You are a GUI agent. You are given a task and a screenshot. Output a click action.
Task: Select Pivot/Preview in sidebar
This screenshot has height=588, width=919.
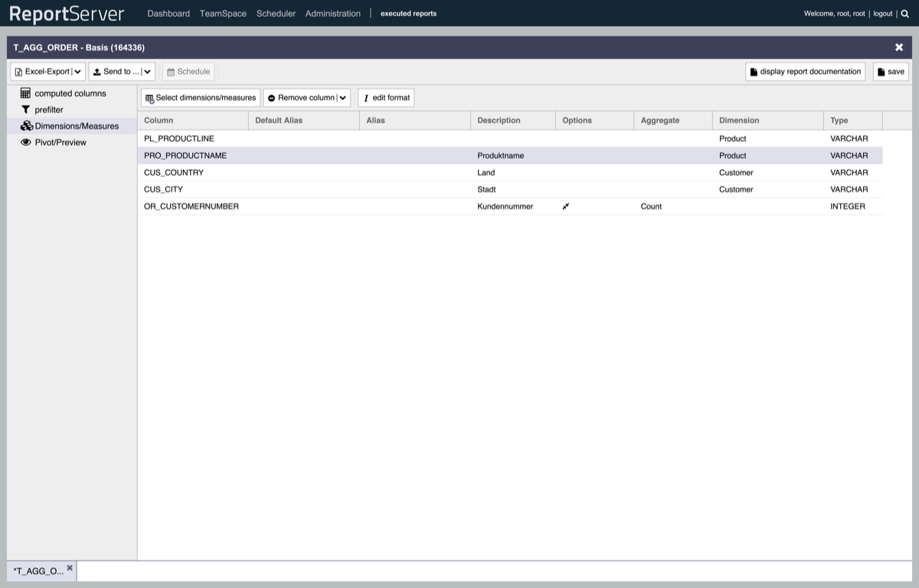(x=61, y=142)
